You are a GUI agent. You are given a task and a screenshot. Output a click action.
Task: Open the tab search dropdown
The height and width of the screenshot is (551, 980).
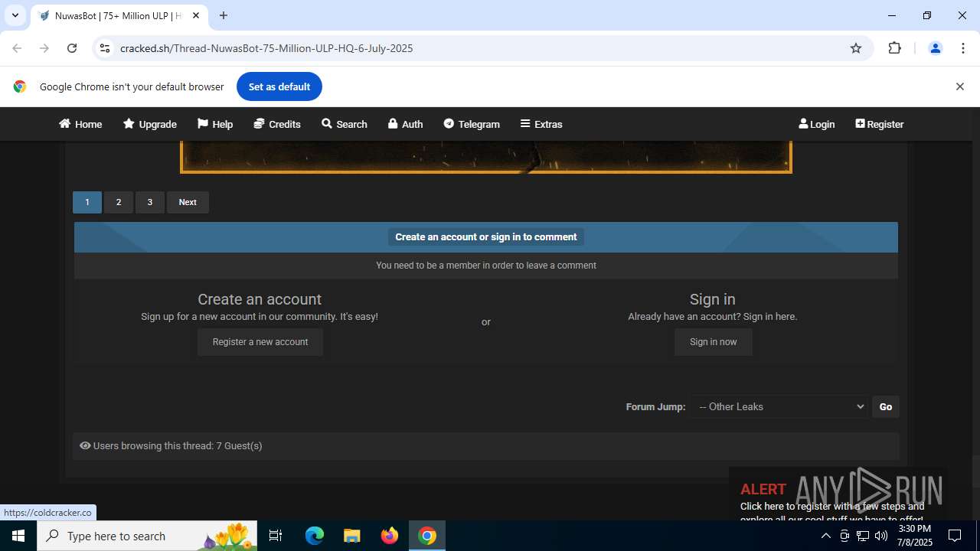pyautogui.click(x=15, y=15)
